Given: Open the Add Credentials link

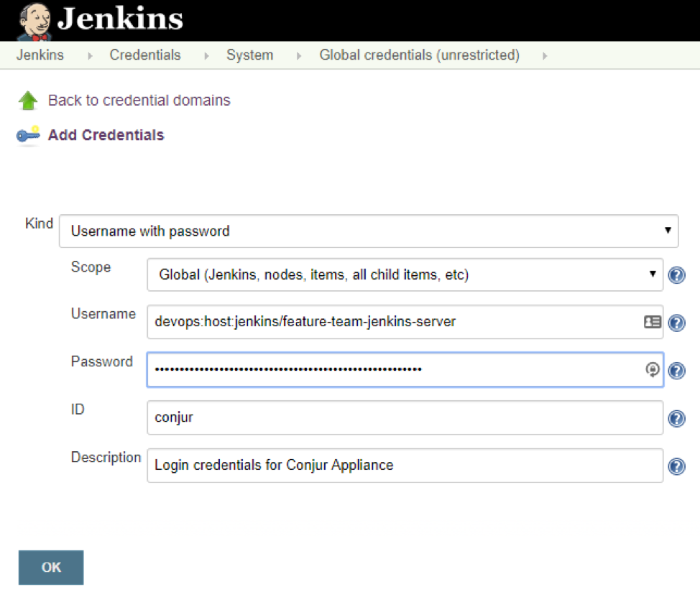Looking at the screenshot, I should (x=106, y=135).
